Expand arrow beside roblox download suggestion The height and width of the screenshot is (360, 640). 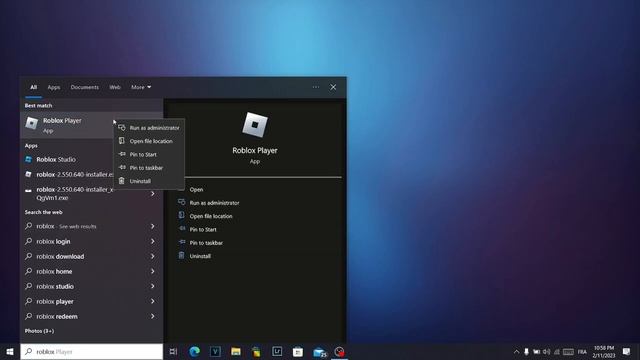click(x=153, y=256)
